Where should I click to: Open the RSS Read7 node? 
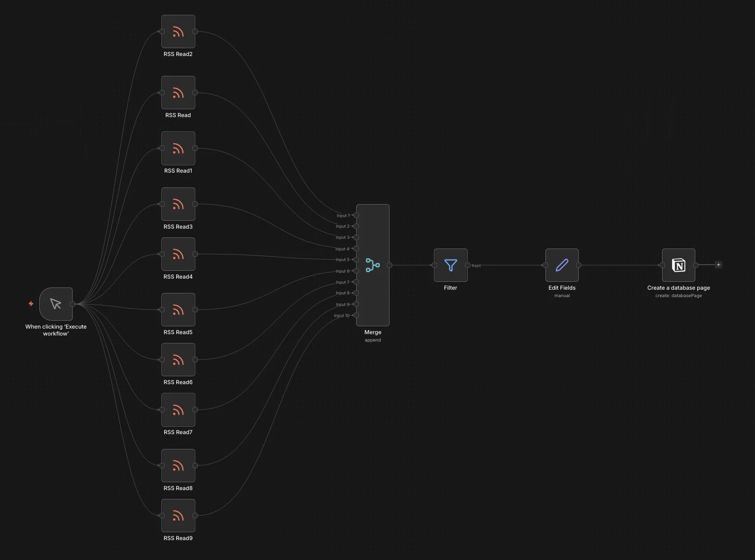coord(178,410)
